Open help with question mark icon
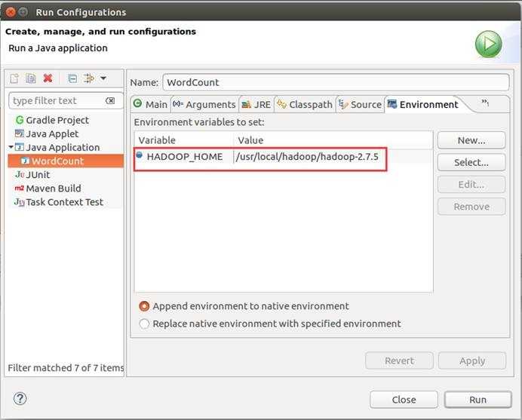This screenshot has width=522, height=420. tap(20, 398)
